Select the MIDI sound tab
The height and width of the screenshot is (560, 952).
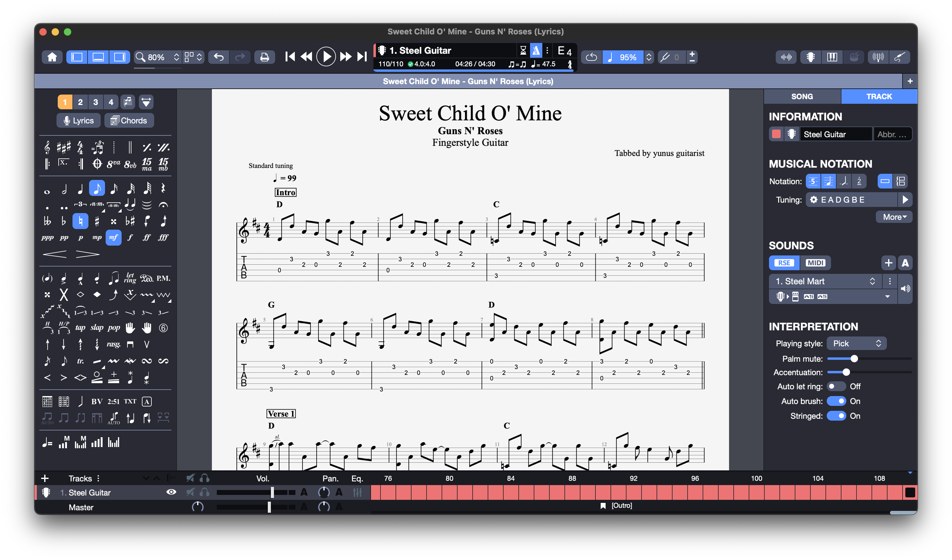[815, 263]
